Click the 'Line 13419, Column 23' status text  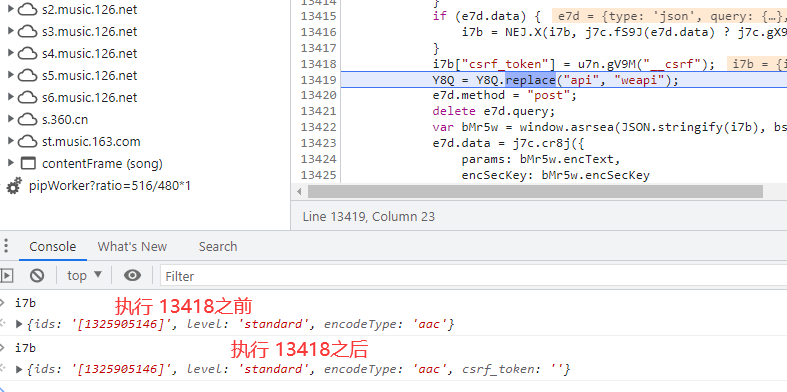click(x=368, y=217)
